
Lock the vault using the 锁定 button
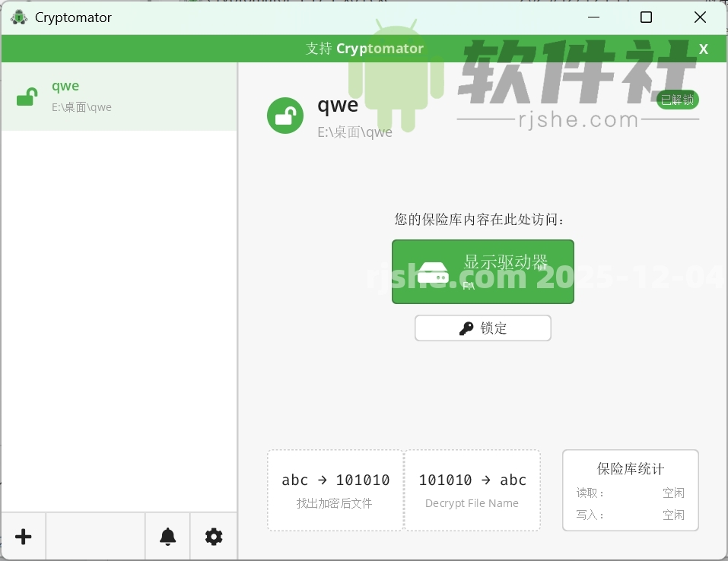[x=482, y=328]
